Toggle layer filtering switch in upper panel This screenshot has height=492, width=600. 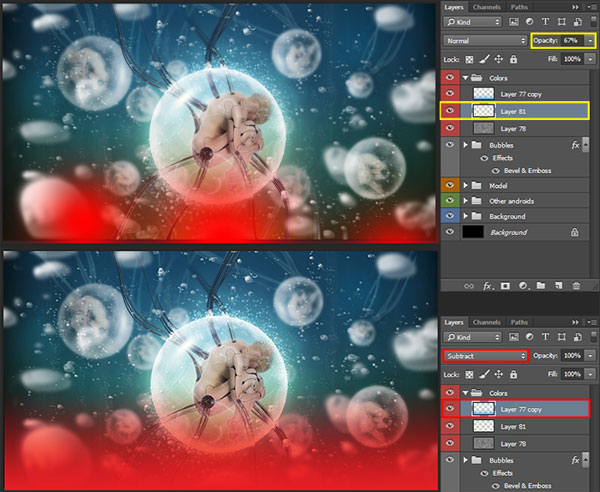(593, 21)
